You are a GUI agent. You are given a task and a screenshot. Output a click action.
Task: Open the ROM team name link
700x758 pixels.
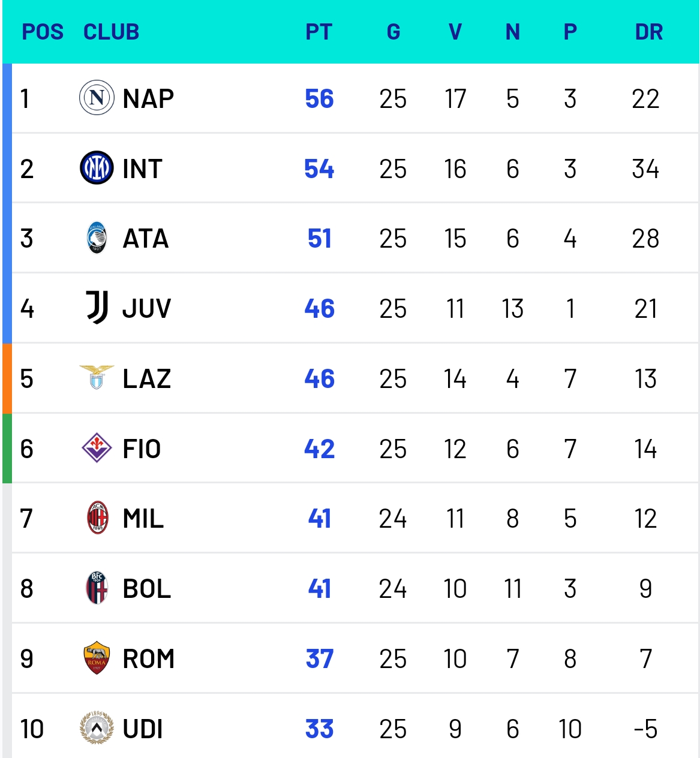coord(148,658)
